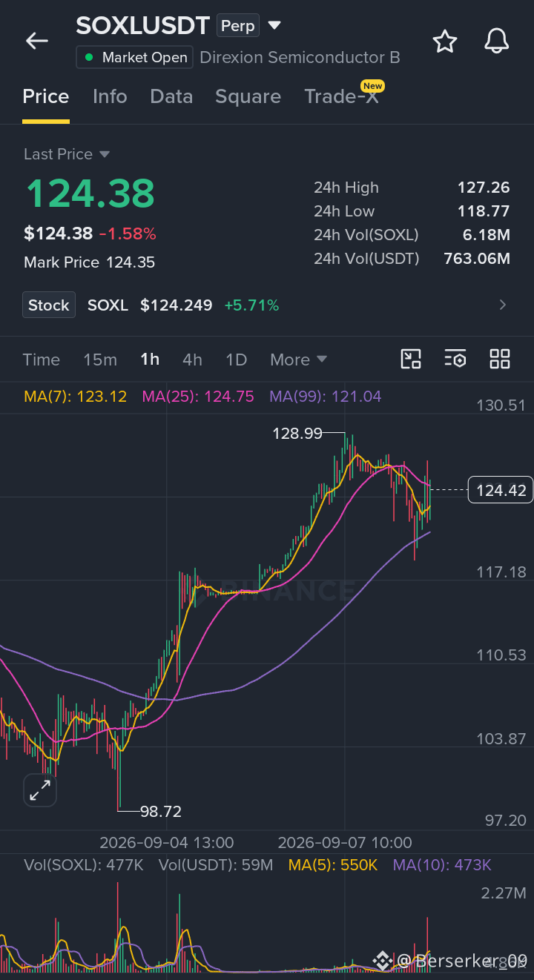Open SOXL stock details chevron
The height and width of the screenshot is (980, 534).
[x=503, y=305]
